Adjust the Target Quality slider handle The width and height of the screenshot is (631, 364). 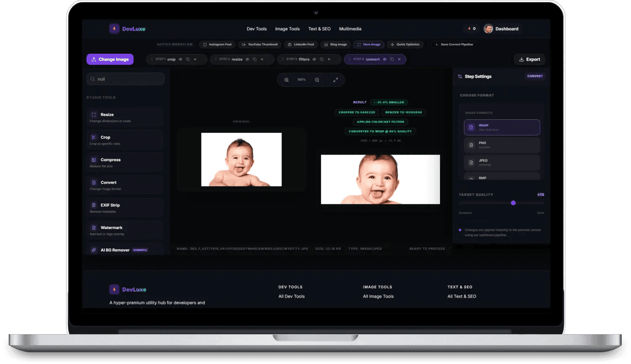coord(513,203)
